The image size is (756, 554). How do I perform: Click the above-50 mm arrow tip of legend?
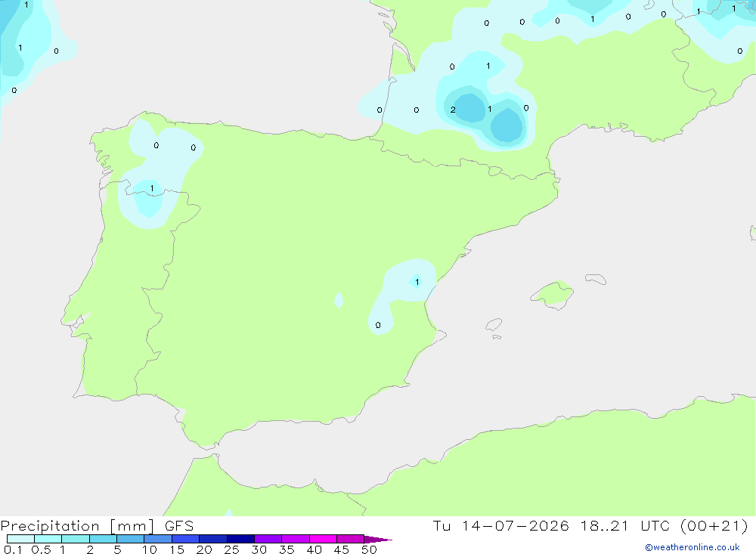(x=377, y=540)
